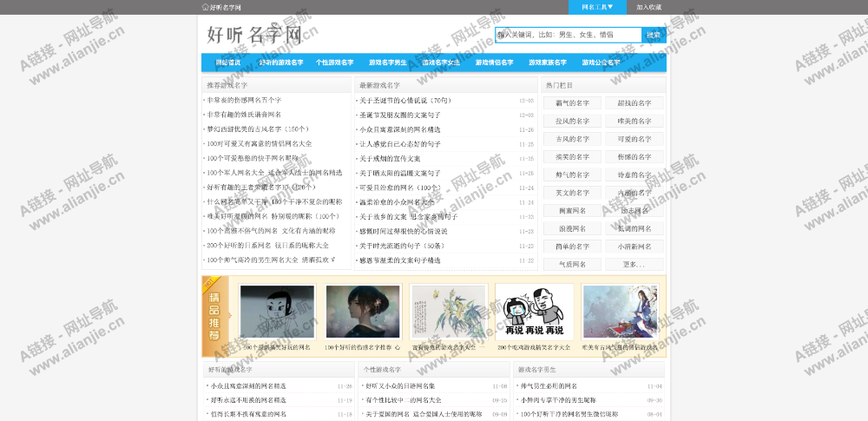Image resolution: width=868 pixels, height=421 pixels.
Task: Open the flower and butterfly painting thumbnail
Action: coord(449,312)
